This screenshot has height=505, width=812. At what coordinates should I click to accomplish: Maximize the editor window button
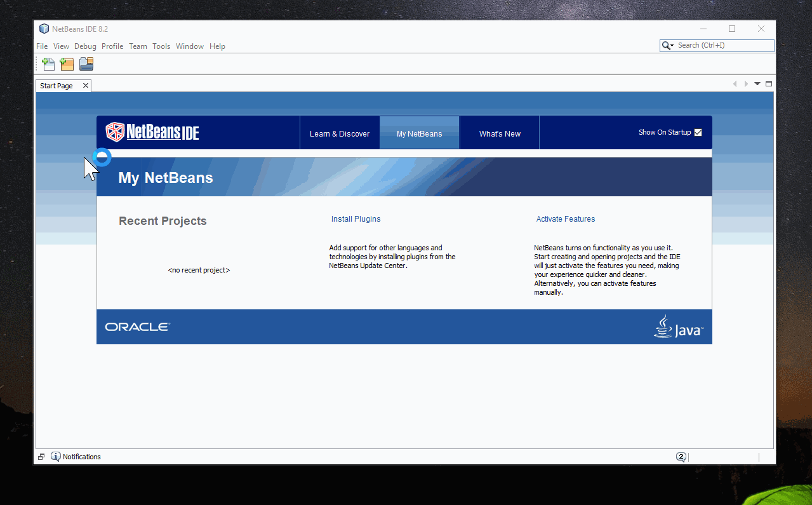(769, 84)
